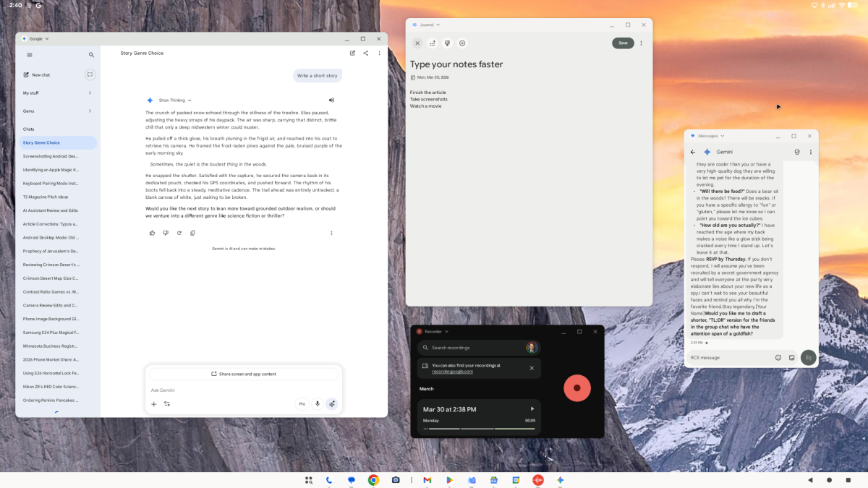Open search in the Gemini chat sidebar
868x488 pixels.
click(x=91, y=54)
